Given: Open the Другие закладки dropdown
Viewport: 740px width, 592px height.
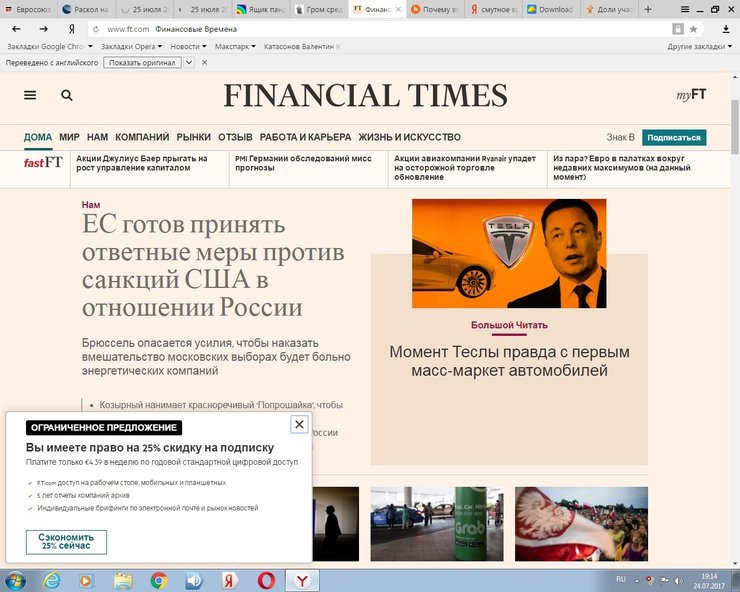Looking at the screenshot, I should pos(698,47).
